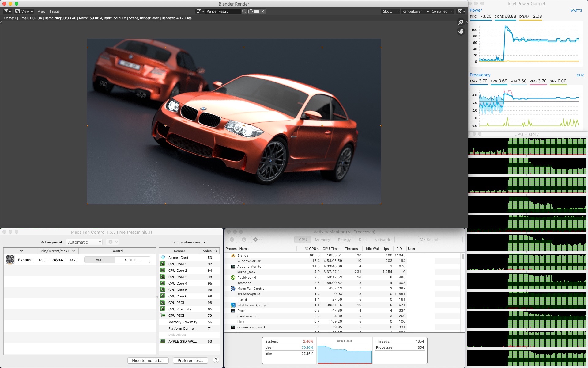Click Hide to menu bar button
This screenshot has height=368, width=588.
coord(148,360)
